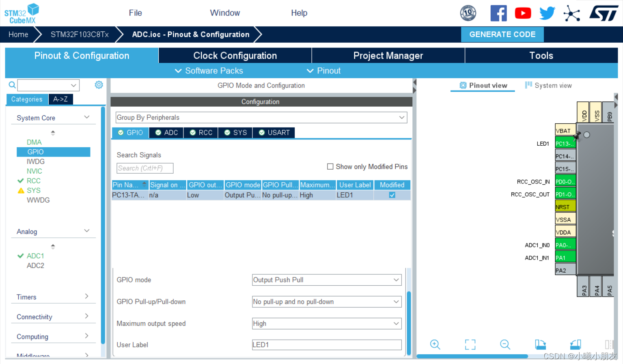
Task: Select DMA in System Core list
Action: (x=34, y=142)
